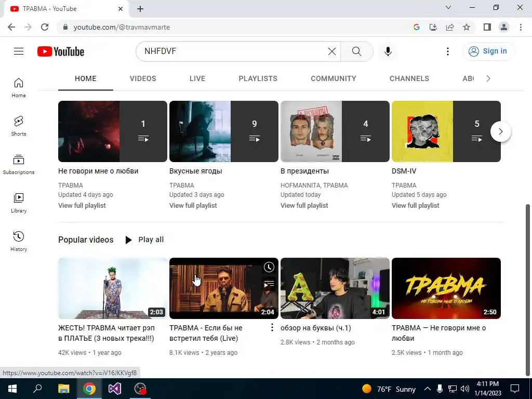Open Не говори мне о любви playlist thumbnail
The width and height of the screenshot is (532, 399).
[x=113, y=131]
